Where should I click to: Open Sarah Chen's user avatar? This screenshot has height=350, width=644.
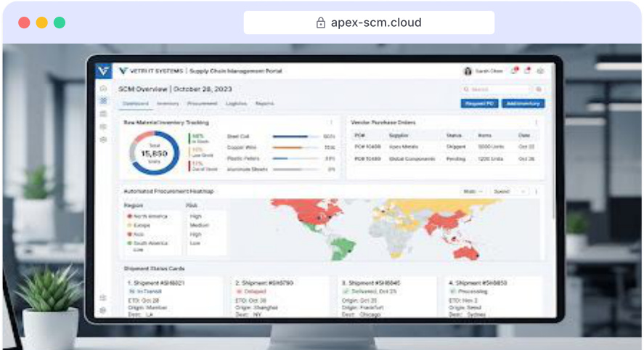pos(468,71)
